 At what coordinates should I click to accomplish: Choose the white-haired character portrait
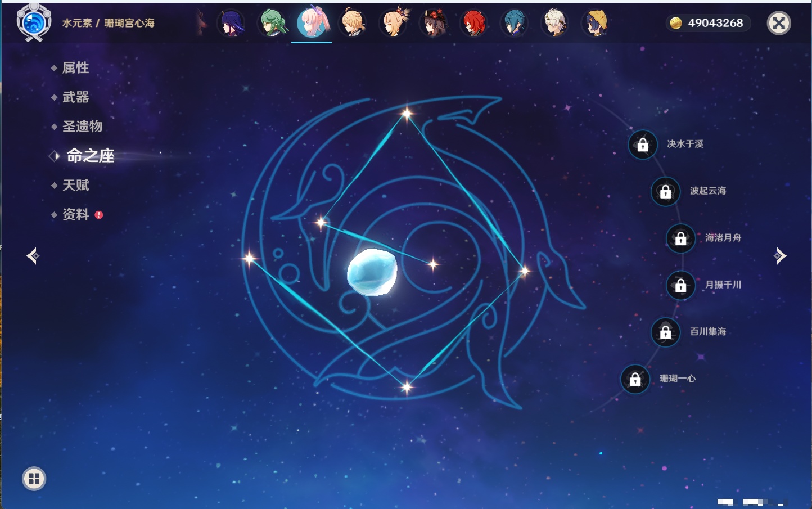(554, 23)
